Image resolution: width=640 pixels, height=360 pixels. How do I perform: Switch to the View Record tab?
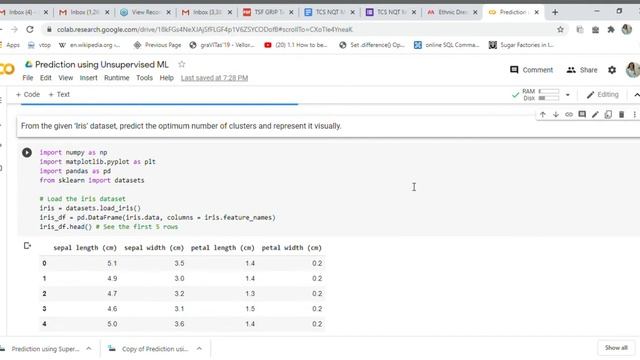click(146, 12)
